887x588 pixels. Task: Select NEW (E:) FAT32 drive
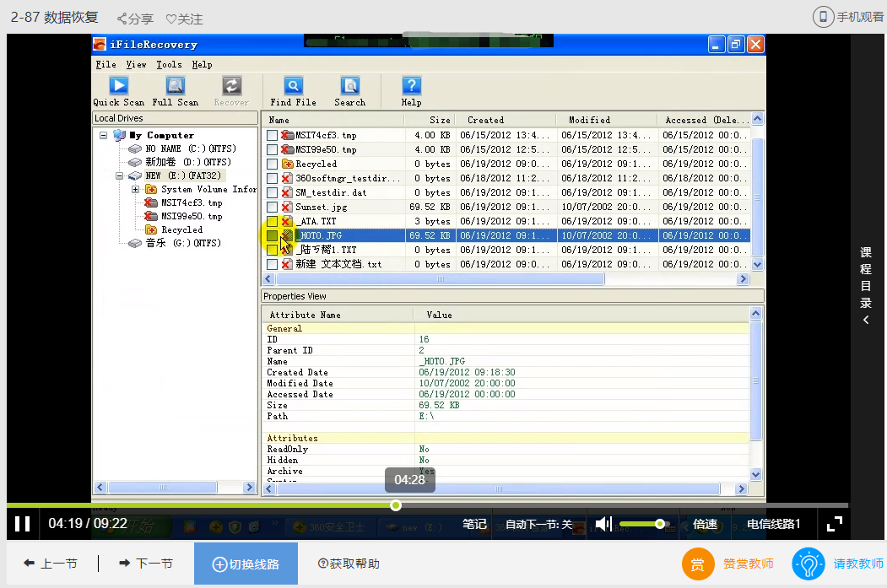point(183,175)
